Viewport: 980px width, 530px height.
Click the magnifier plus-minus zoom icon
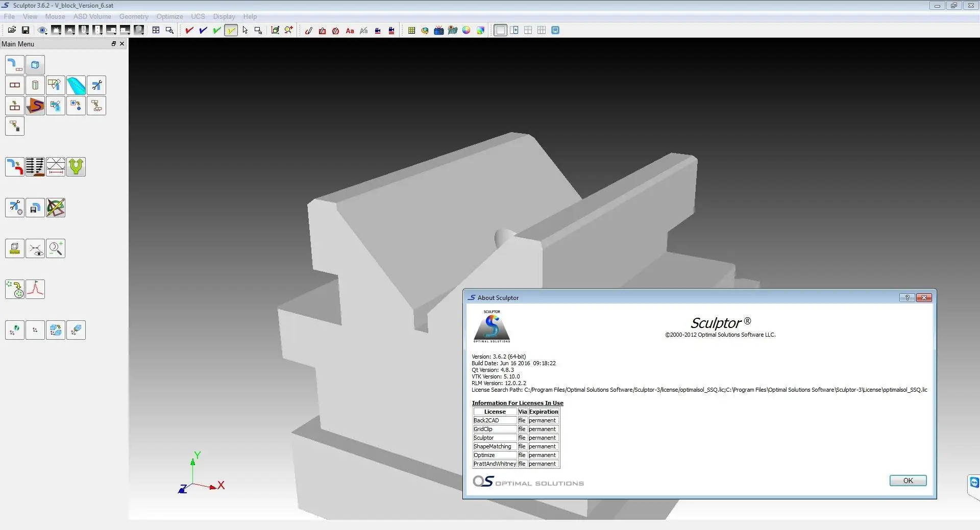[x=56, y=248]
